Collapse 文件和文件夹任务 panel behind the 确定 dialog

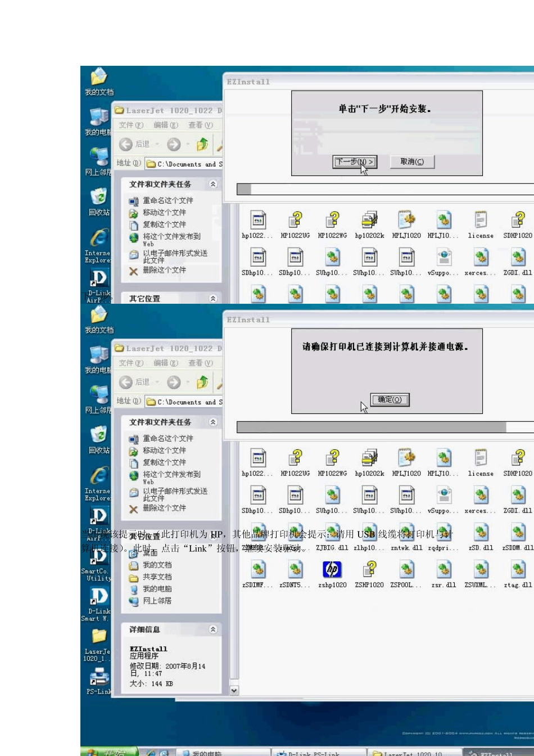(x=213, y=422)
